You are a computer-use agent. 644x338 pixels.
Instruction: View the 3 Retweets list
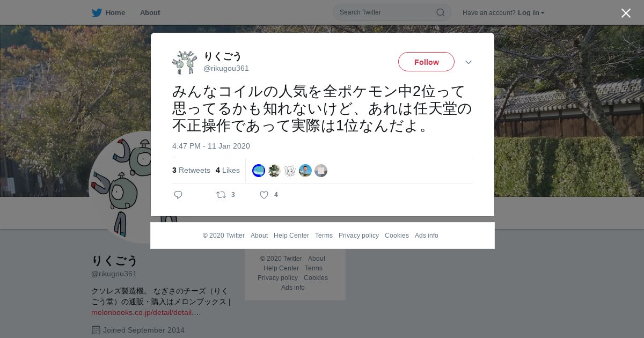tap(191, 170)
